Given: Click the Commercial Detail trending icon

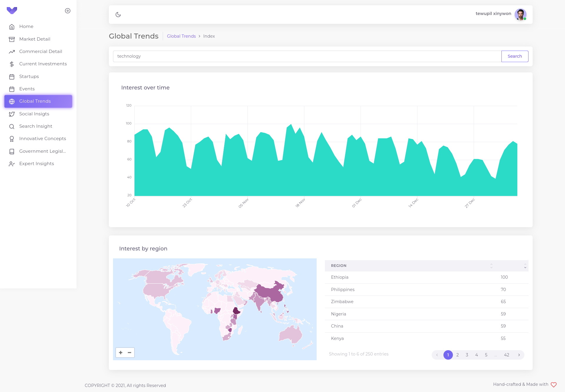Looking at the screenshot, I should 12,52.
